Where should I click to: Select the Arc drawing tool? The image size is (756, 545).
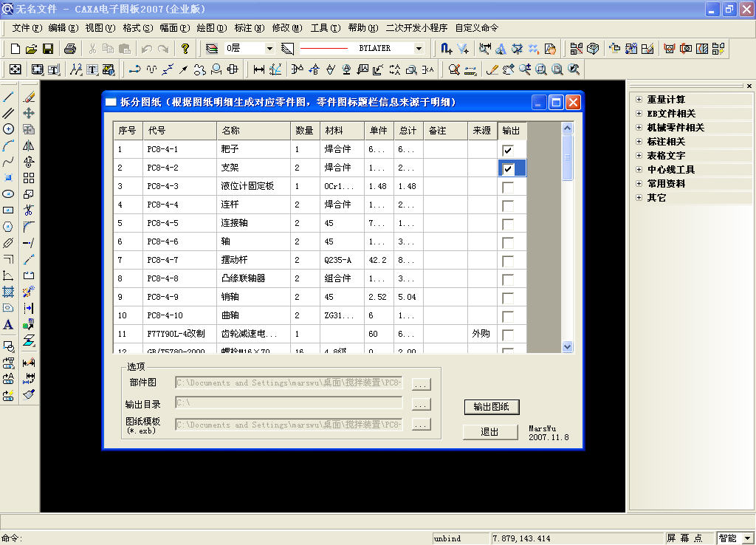pyautogui.click(x=8, y=145)
